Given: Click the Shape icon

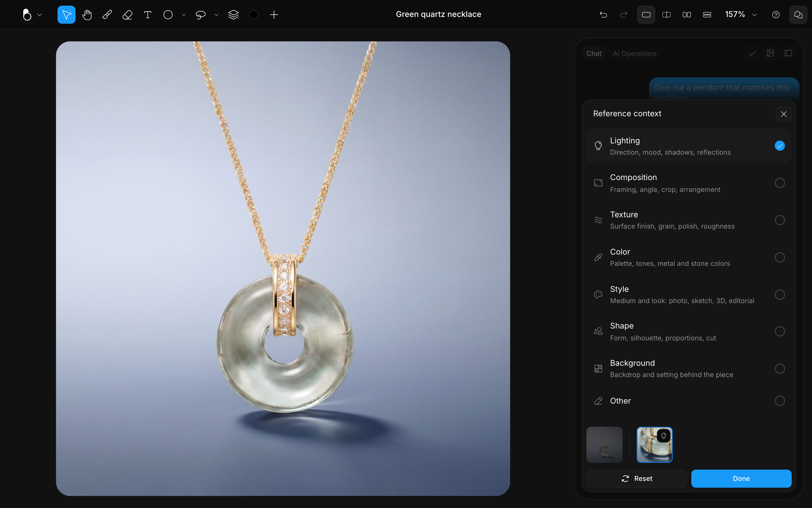Looking at the screenshot, I should [598, 332].
